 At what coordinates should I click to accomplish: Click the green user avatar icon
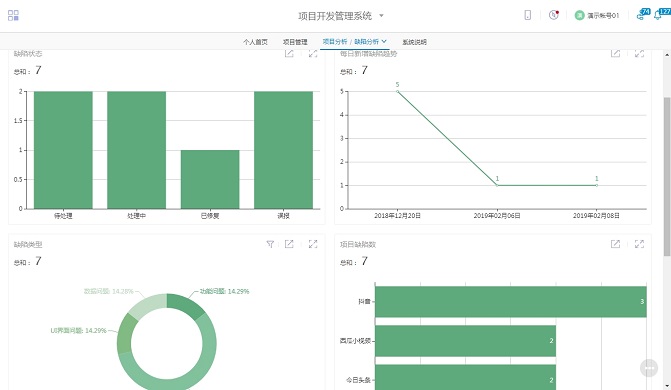tap(579, 15)
